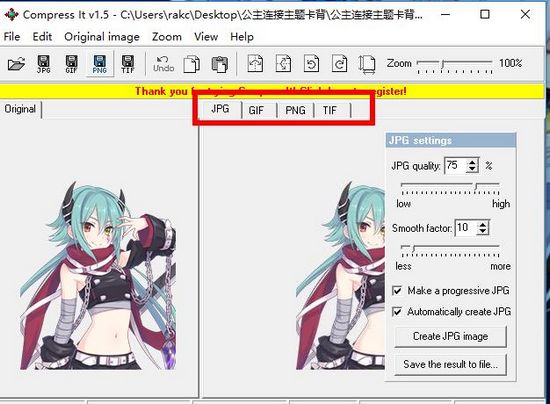Switch to the GIF tab

pos(256,110)
